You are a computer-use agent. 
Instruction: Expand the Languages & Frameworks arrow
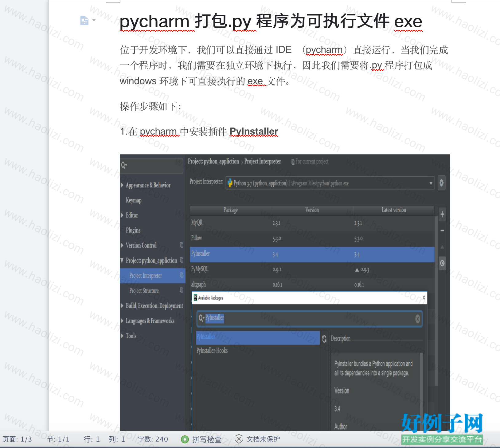click(x=122, y=320)
